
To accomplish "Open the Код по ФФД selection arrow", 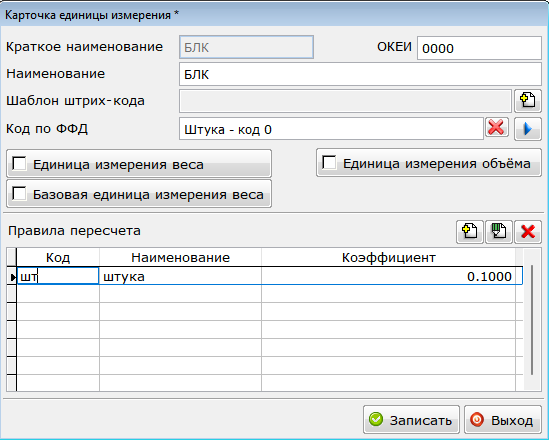I will [527, 129].
